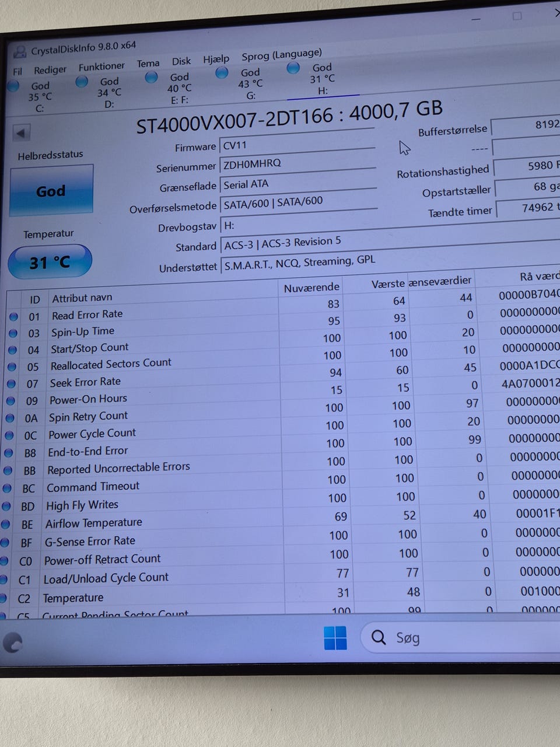Click the God health status button
Screen dimensions: 560x747
pyautogui.click(x=51, y=190)
